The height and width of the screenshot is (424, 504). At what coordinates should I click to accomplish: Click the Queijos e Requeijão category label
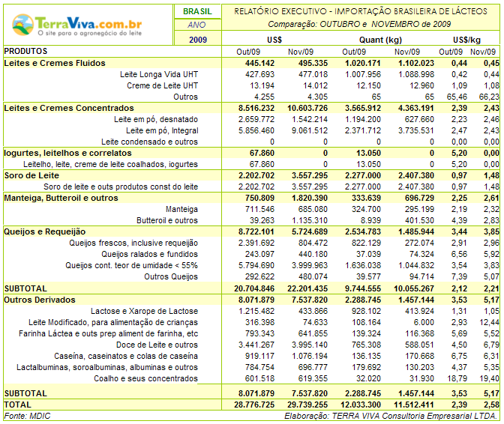pyautogui.click(x=45, y=231)
